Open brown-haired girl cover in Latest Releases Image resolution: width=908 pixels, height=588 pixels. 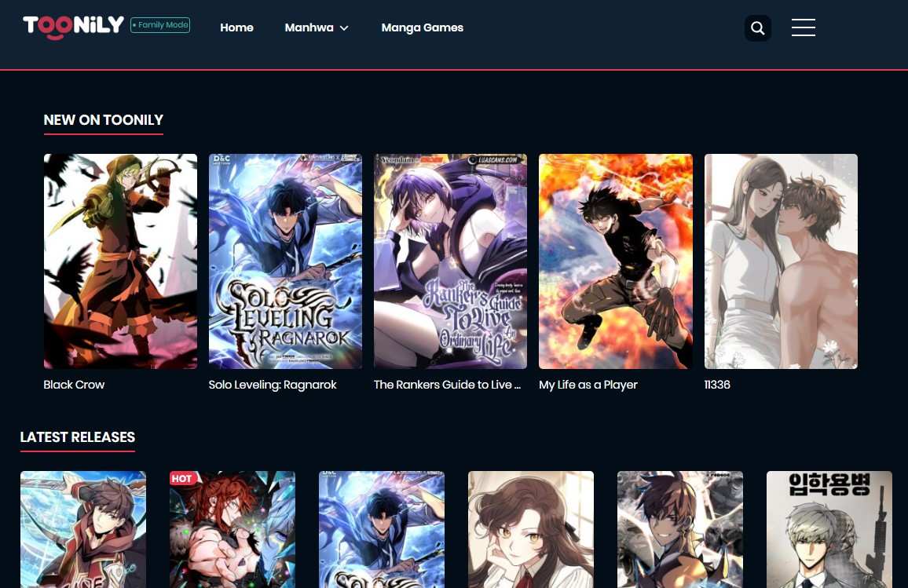click(x=531, y=530)
